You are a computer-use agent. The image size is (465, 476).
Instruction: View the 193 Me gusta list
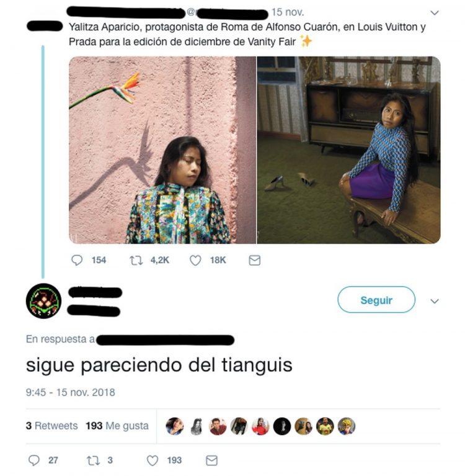point(117,426)
